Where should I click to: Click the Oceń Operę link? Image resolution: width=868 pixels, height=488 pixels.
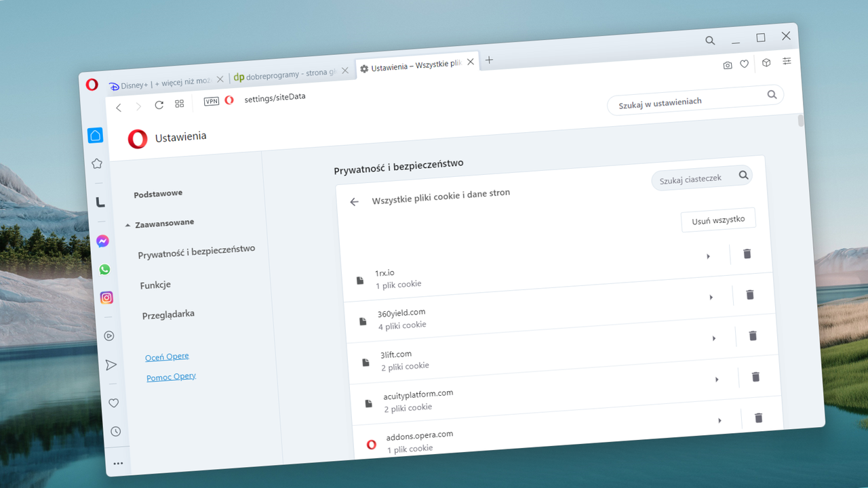coord(167,357)
